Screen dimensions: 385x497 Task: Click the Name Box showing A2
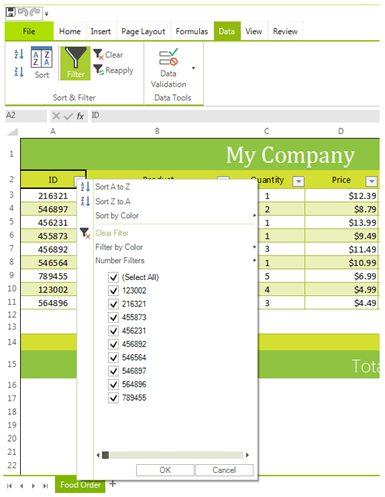click(26, 116)
